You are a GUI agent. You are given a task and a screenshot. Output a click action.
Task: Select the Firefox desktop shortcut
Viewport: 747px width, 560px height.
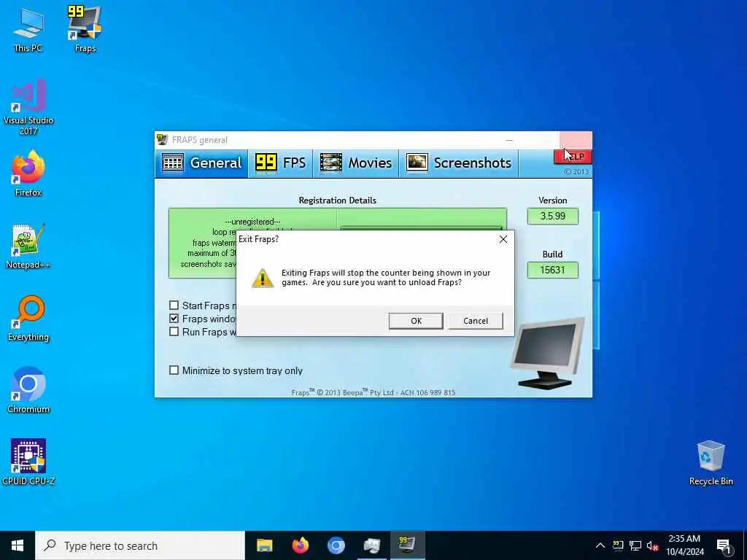[28, 174]
